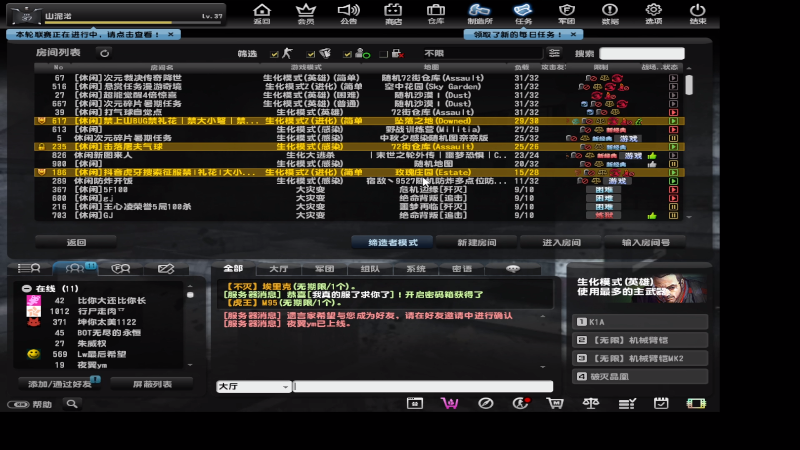800x450 pixels.
Task: Click the runner icon with red dot
Action: [520, 404]
